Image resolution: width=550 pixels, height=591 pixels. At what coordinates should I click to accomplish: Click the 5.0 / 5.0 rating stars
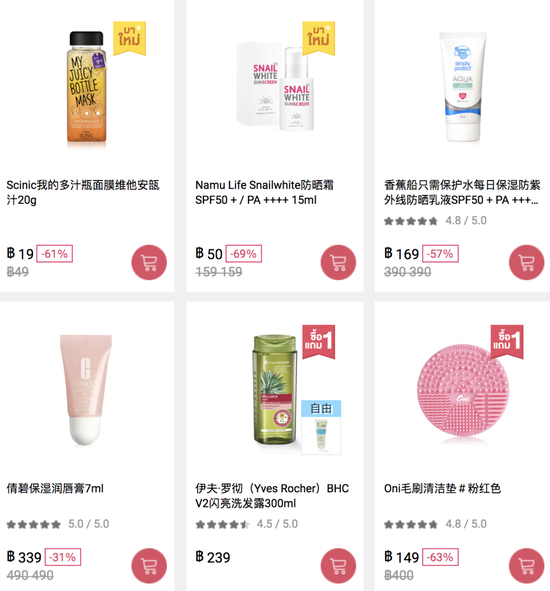coord(34,524)
